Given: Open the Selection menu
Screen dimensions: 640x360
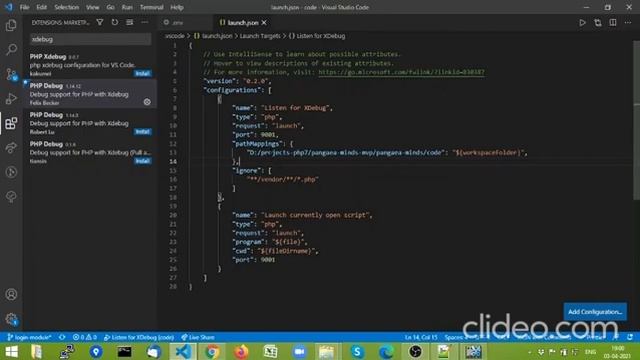Looking at the screenshot, I should click(x=67, y=7).
